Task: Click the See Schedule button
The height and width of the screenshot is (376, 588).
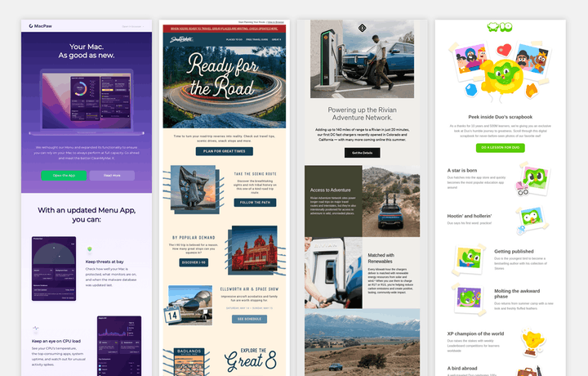Action: [x=249, y=319]
